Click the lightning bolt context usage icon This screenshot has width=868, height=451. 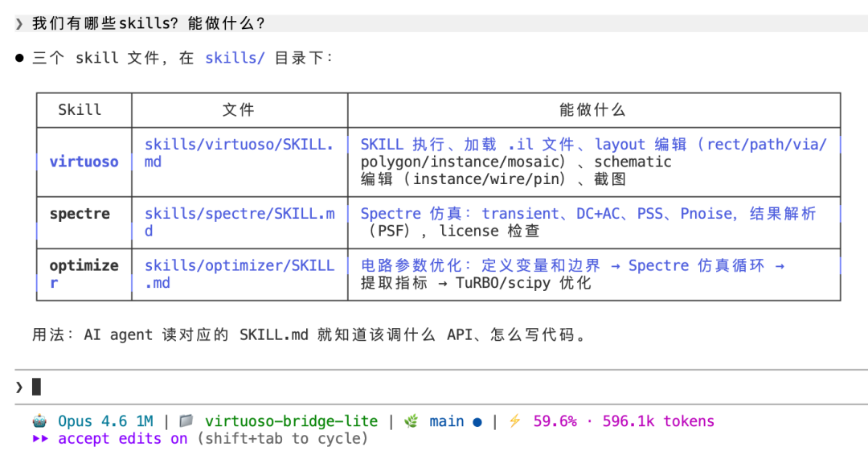click(514, 421)
